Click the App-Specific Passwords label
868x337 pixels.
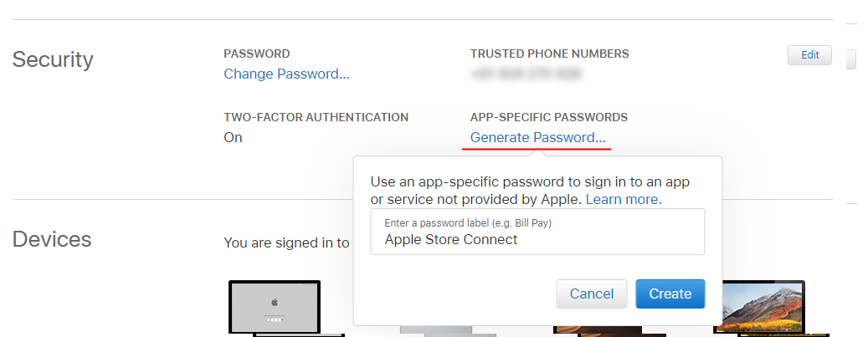[x=548, y=117]
